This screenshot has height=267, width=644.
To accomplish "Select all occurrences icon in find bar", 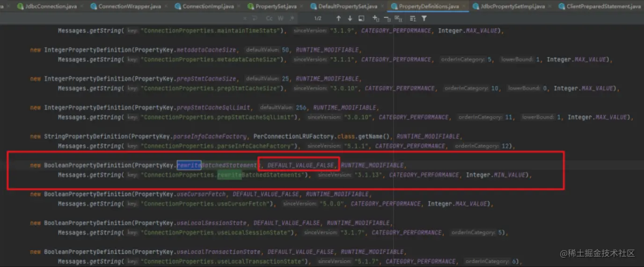I will point(398,18).
